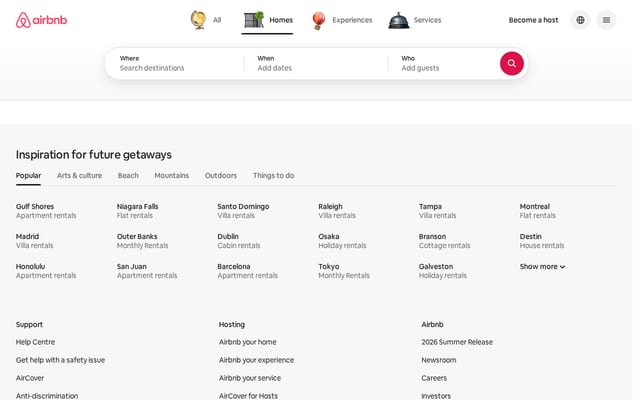
Task: Open the Mountains tab
Action: [171, 176]
